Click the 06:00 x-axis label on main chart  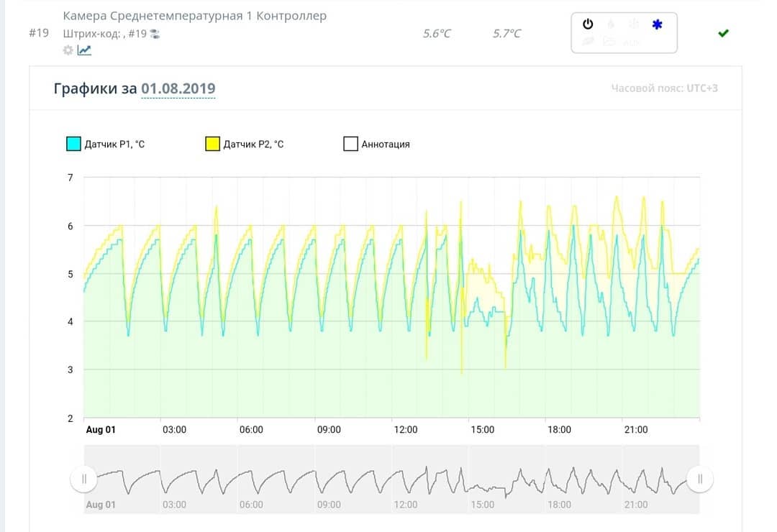pyautogui.click(x=251, y=429)
